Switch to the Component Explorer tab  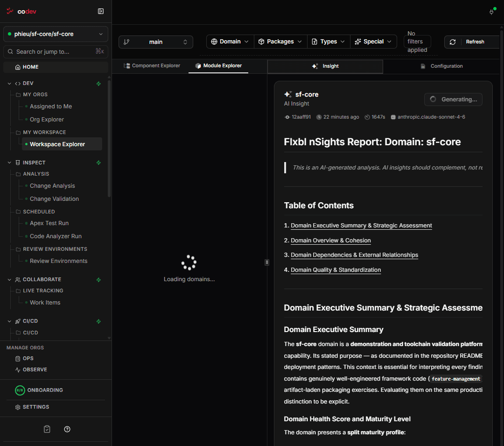coord(152,65)
